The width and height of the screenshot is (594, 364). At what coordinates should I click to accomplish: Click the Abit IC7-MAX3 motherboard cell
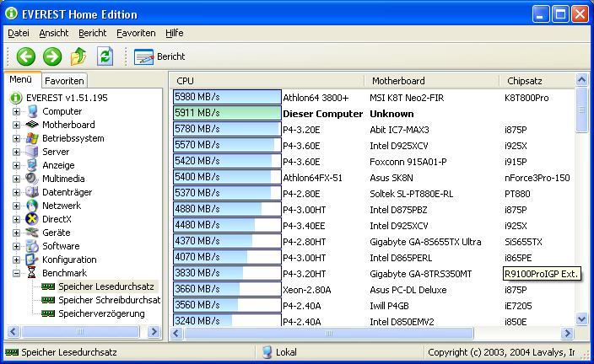click(399, 130)
